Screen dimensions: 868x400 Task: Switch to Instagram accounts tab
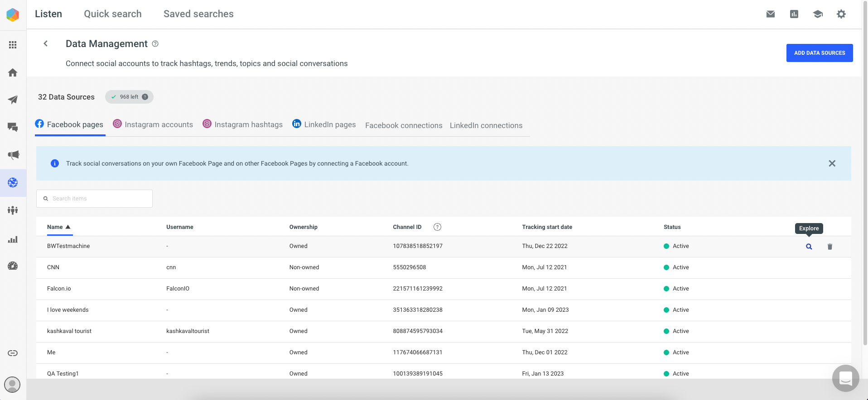(x=153, y=124)
